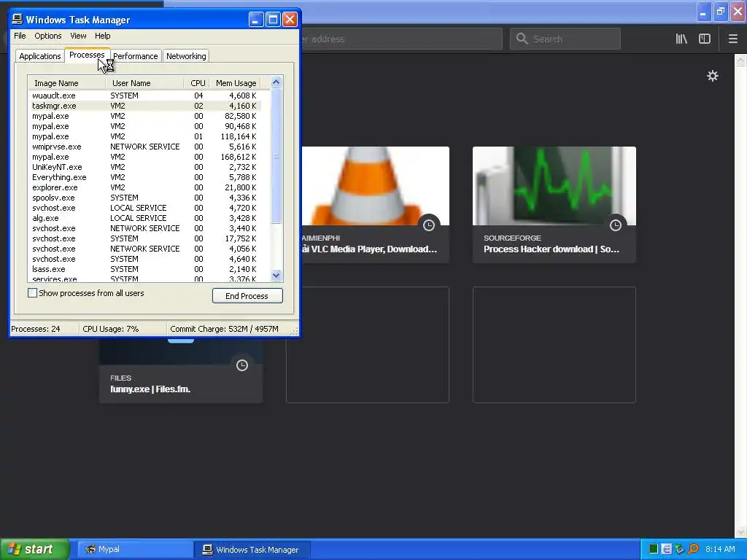Screen dimensions: 747x560
Task: Select taskmgr.exe process row
Action: [145, 106]
